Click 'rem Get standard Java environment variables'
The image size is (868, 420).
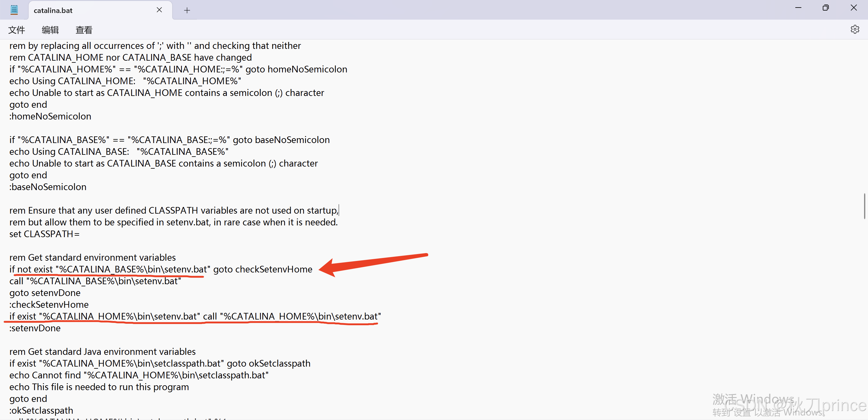tap(103, 352)
